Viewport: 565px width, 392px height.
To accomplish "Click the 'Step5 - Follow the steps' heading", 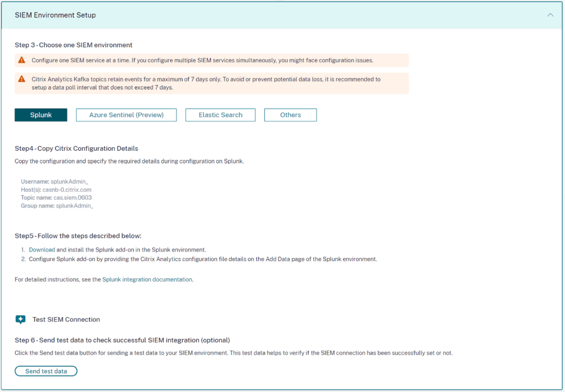I will pyautogui.click(x=78, y=236).
